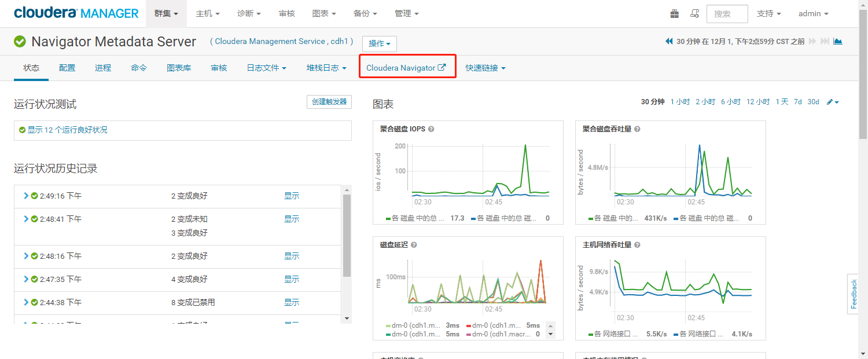Screen dimensions: 868x359
Task: Click green health check icon beside Navigator Metadata Server
Action: (x=20, y=42)
